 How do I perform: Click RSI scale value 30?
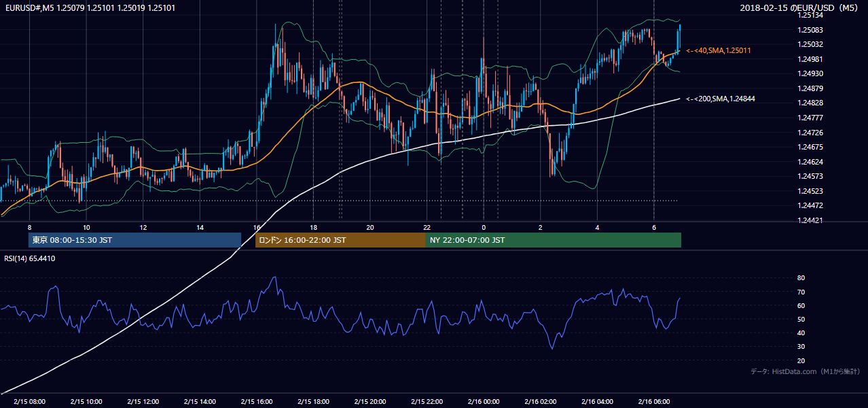coord(801,347)
